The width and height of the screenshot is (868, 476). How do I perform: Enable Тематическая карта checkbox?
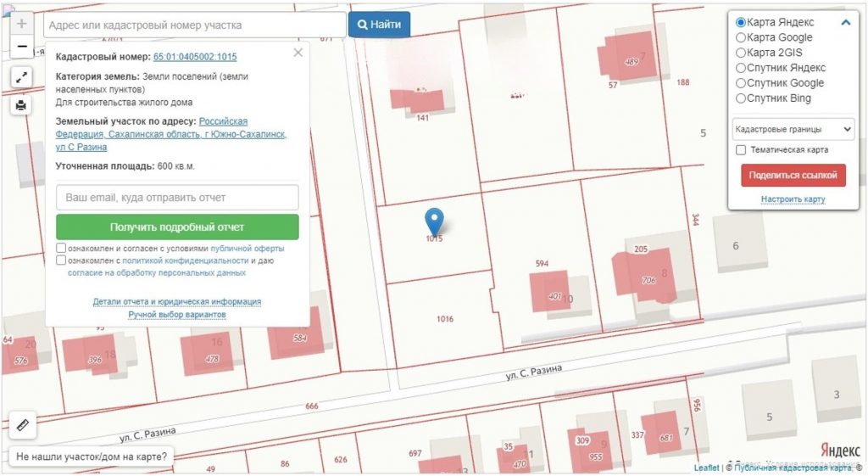(741, 150)
